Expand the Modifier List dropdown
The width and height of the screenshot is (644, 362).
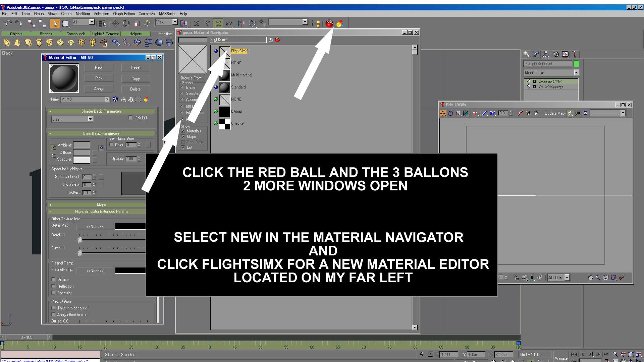click(576, 73)
